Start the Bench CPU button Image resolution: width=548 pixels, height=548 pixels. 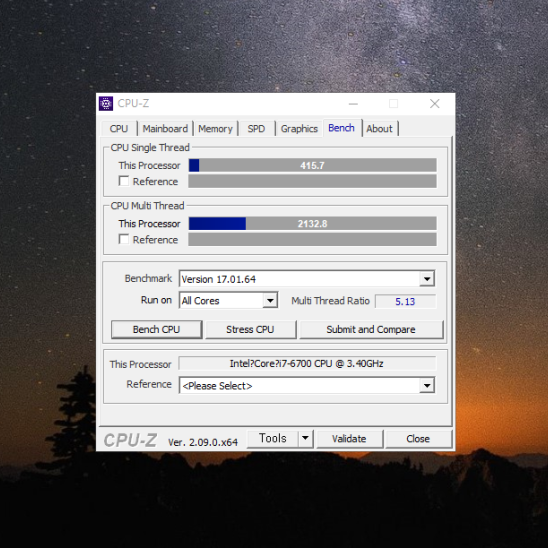coord(157,329)
